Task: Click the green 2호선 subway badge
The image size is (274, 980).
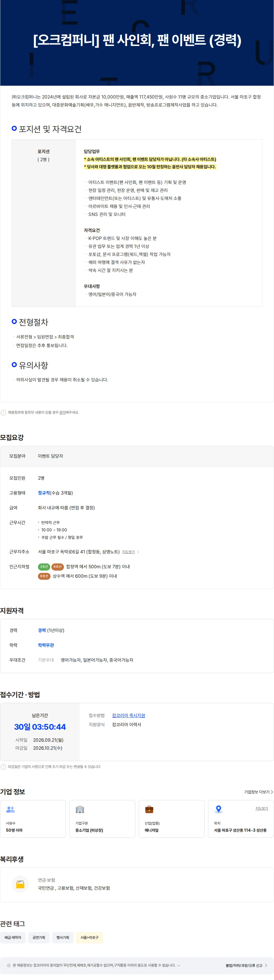Action: pos(44,567)
